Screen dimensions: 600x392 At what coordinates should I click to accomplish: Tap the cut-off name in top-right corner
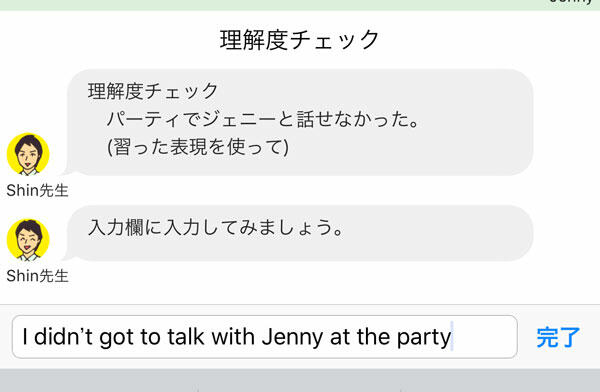571,2
